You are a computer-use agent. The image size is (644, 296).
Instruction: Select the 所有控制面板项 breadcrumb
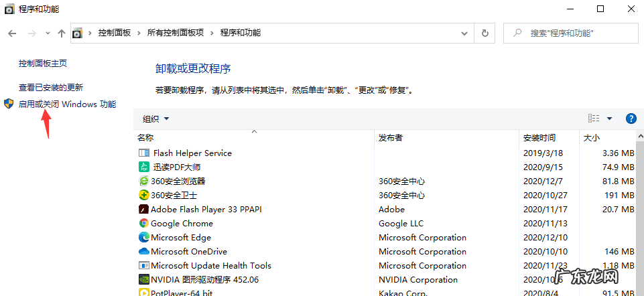click(x=176, y=33)
